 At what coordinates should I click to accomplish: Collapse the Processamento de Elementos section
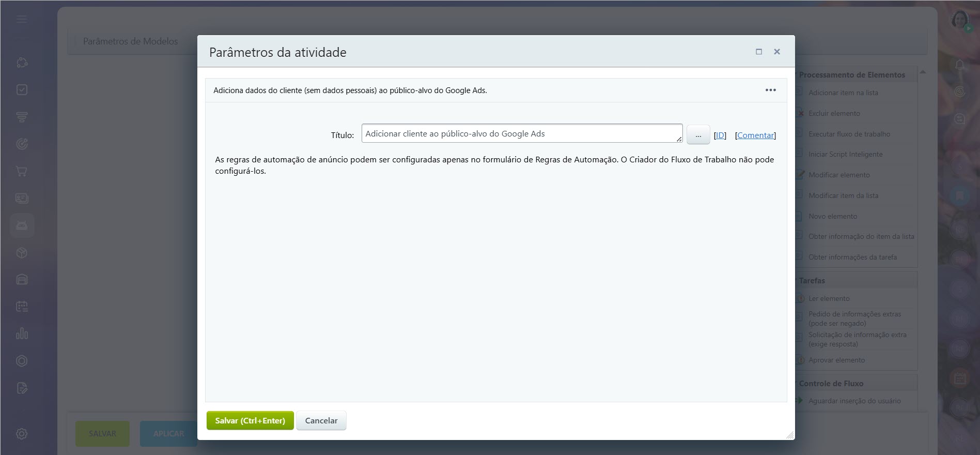pos(852,74)
